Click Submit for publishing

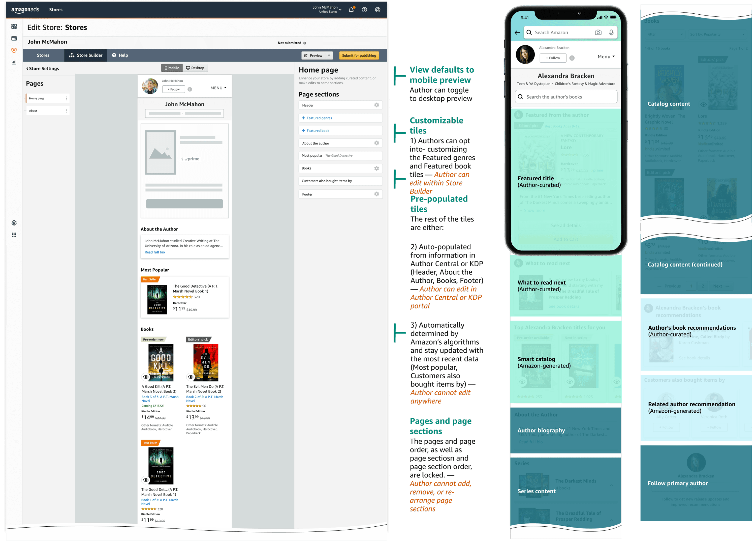click(x=359, y=55)
